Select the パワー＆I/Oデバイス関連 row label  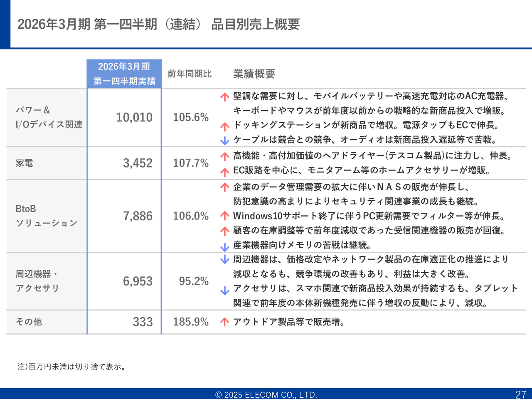tap(49, 117)
